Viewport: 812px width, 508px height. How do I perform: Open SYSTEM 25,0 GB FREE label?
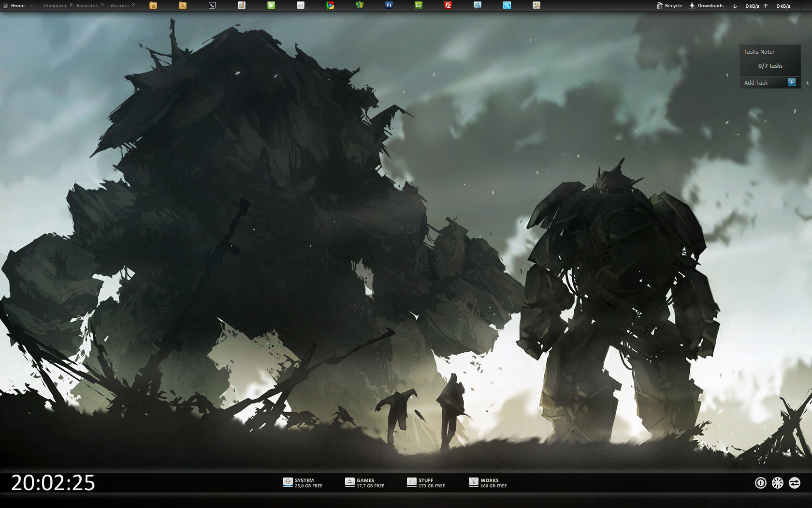pyautogui.click(x=308, y=483)
